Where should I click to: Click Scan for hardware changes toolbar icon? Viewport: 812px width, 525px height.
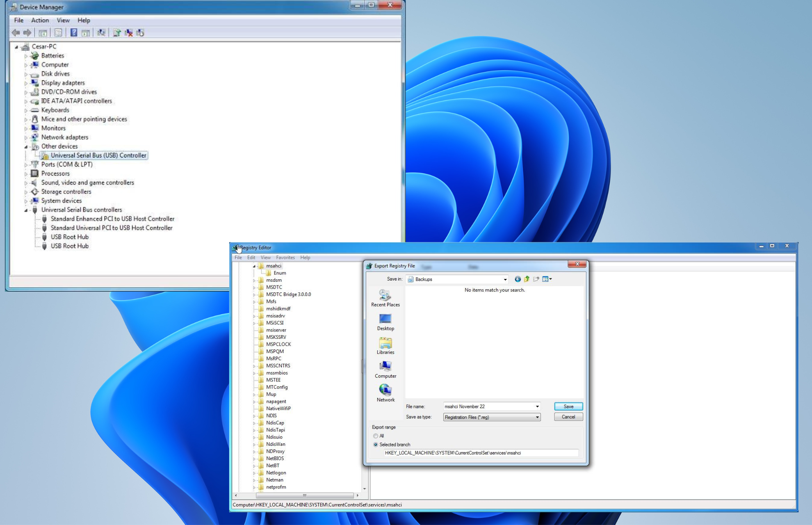101,32
